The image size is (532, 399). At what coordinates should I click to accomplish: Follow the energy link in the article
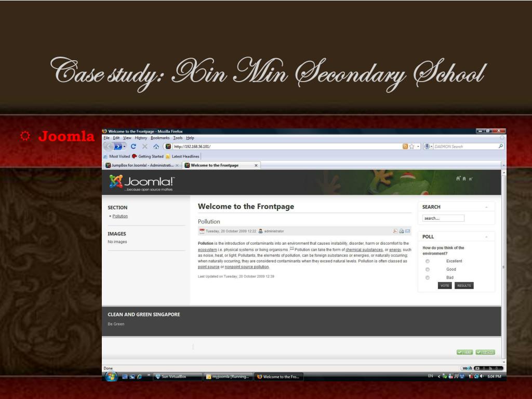click(x=395, y=250)
